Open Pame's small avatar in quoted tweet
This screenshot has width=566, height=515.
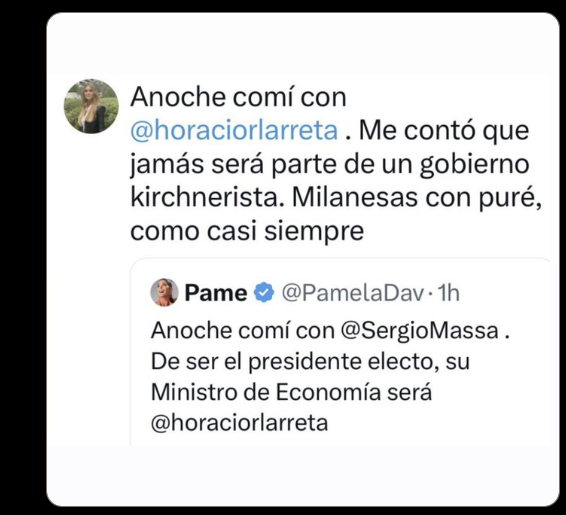click(164, 292)
